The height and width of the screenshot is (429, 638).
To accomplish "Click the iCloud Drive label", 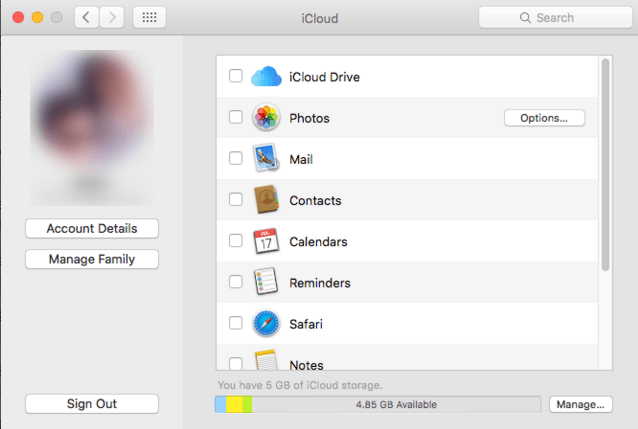I will pos(324,77).
